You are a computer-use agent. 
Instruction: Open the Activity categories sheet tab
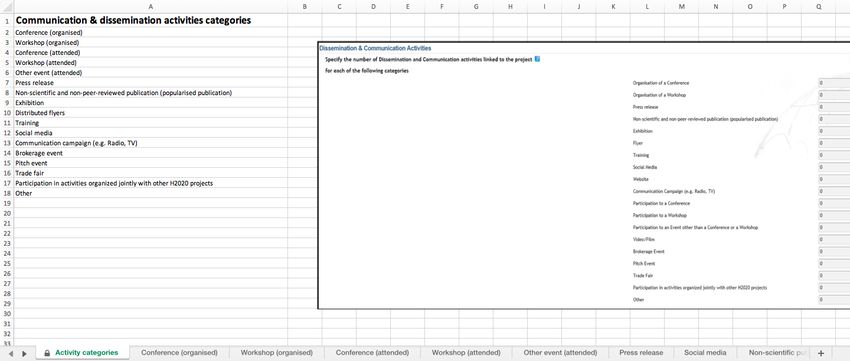83,352
